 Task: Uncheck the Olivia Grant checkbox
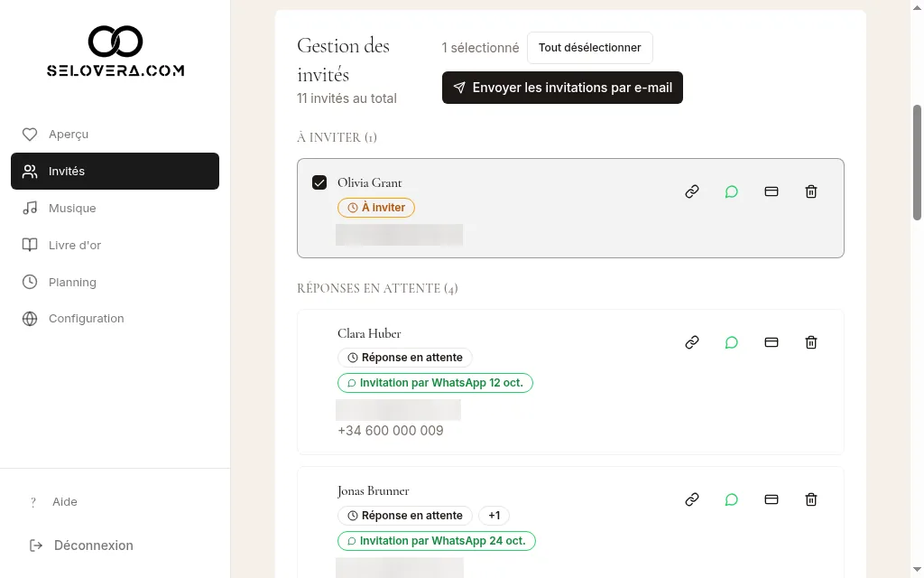[319, 182]
